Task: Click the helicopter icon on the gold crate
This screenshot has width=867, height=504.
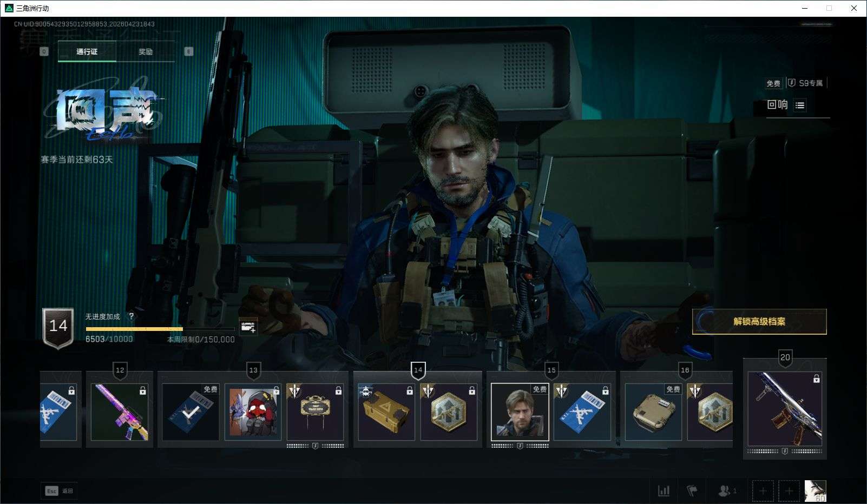Action: tap(366, 390)
